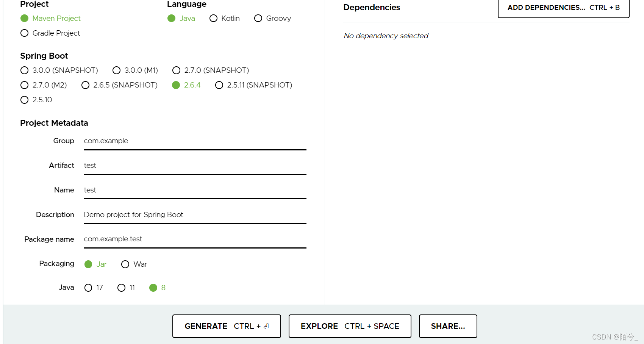Select Spring Boot 2.5.11 (SNAPSHOT)
The width and height of the screenshot is (644, 344).
(254, 85)
